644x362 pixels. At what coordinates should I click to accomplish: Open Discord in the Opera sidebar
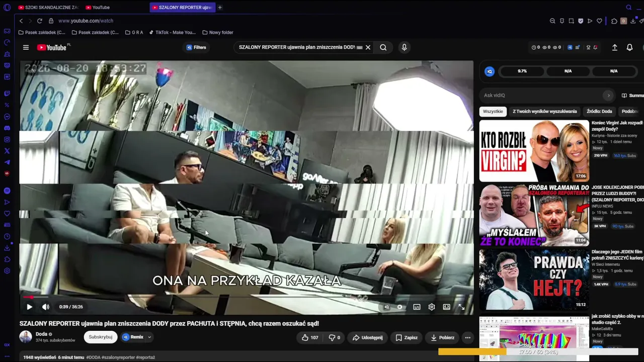pyautogui.click(x=7, y=128)
